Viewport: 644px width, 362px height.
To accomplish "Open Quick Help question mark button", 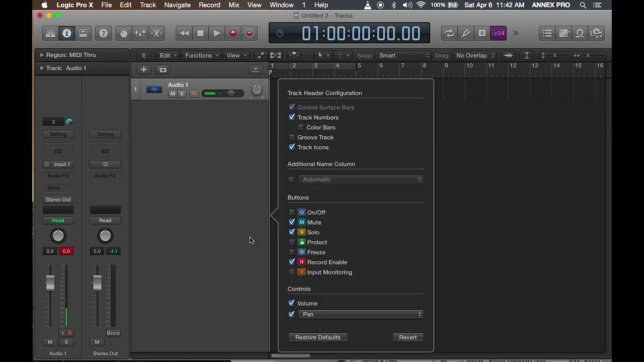I will click(x=103, y=34).
